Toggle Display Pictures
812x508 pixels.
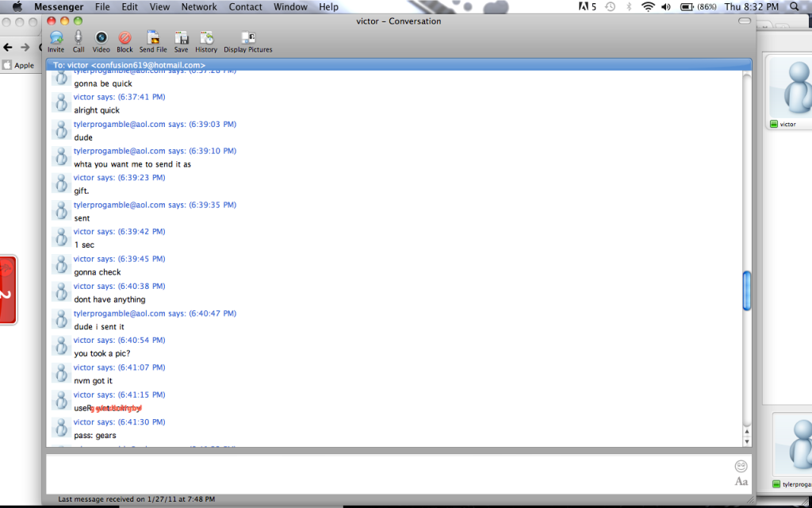[248, 41]
